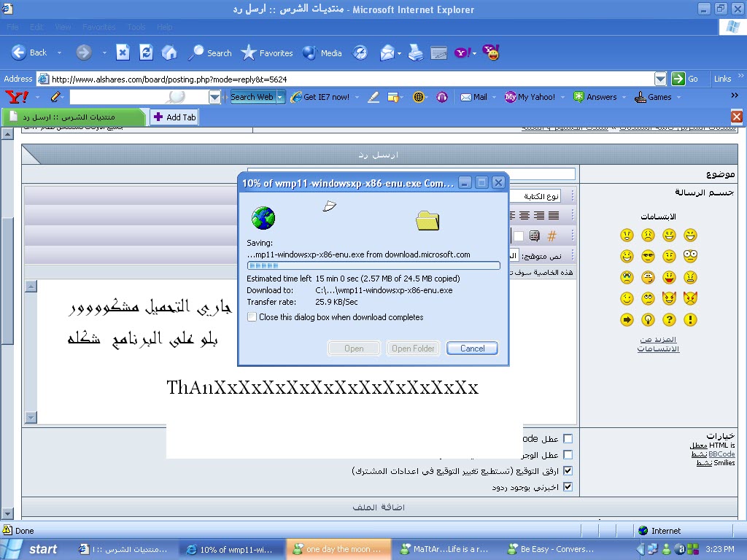The width and height of the screenshot is (747, 560).
Task: Open the Media pane
Action: click(322, 52)
